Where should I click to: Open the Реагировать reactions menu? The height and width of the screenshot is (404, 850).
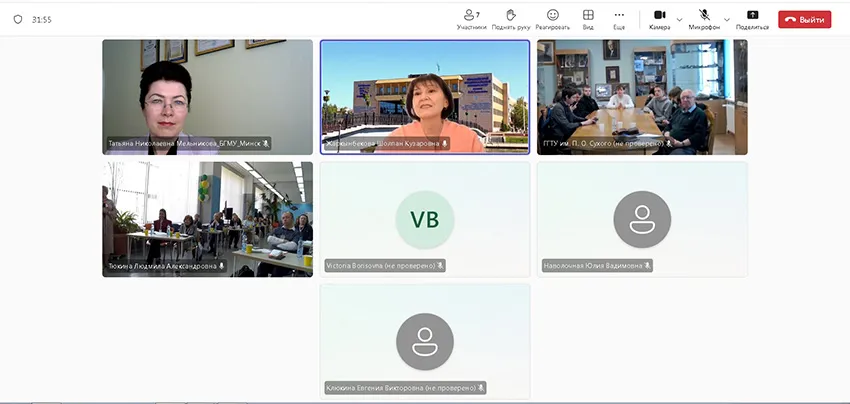click(x=552, y=19)
